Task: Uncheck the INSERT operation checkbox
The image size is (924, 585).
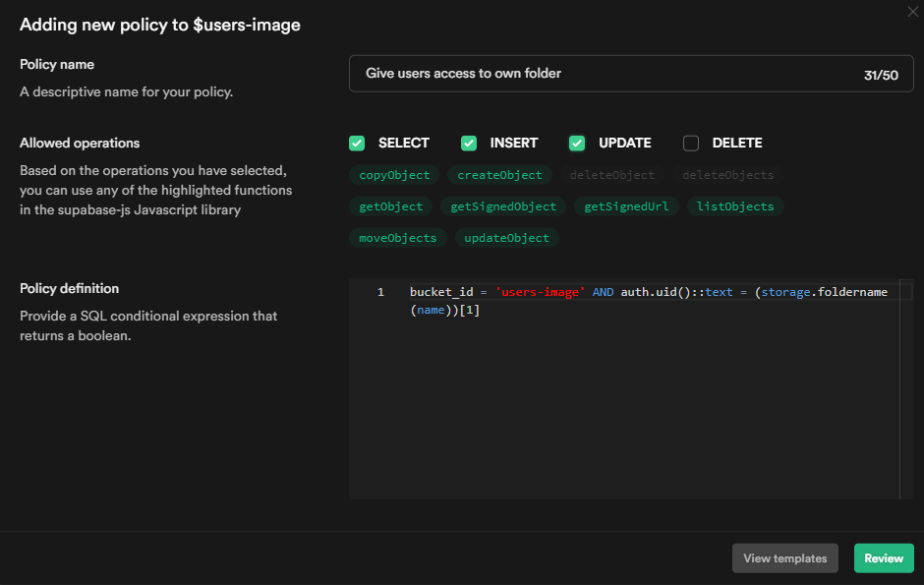Action: point(469,144)
